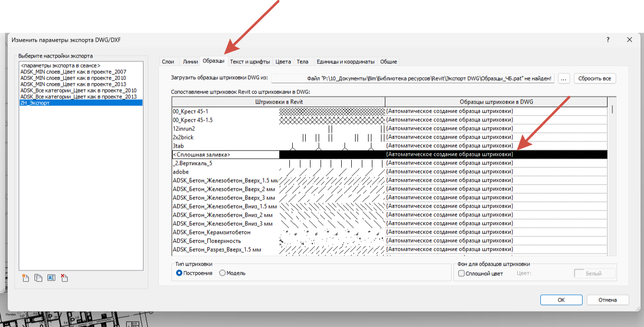The width and height of the screenshot is (644, 327).
Task: Create a new export setup with the leftmost icon below the list
Action: (26, 278)
